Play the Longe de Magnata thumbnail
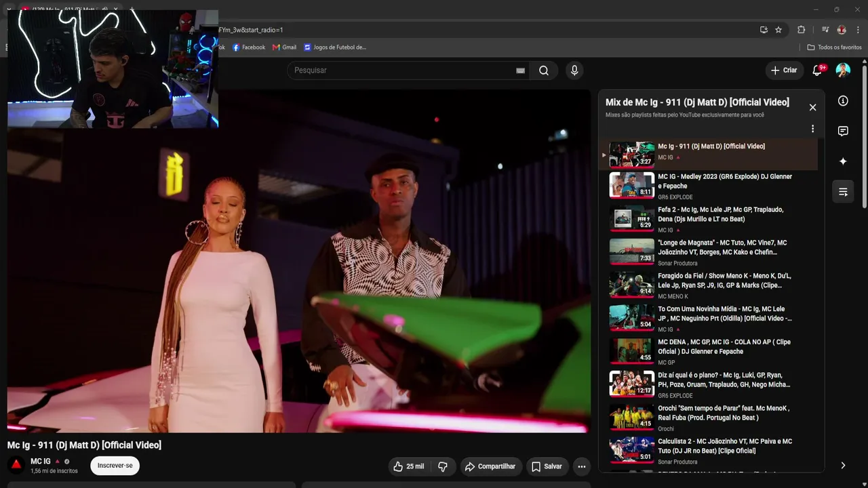Image resolution: width=868 pixels, height=488 pixels. click(631, 251)
